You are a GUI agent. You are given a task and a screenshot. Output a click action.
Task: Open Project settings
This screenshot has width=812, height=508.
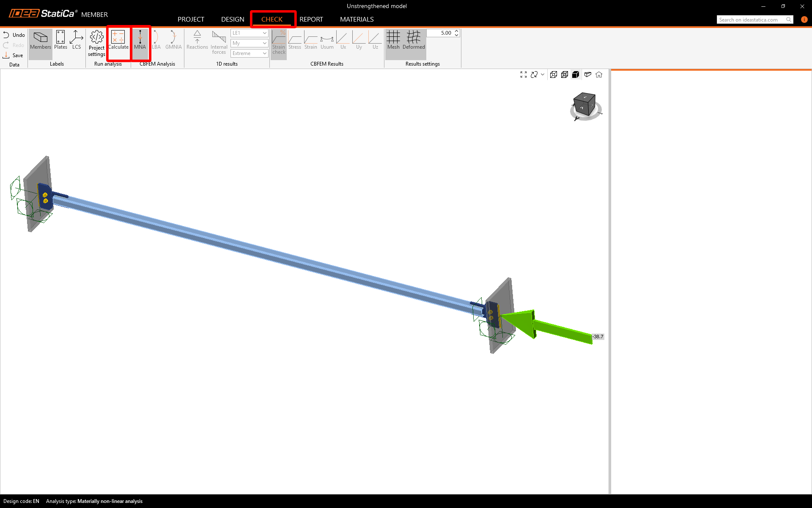click(x=96, y=43)
